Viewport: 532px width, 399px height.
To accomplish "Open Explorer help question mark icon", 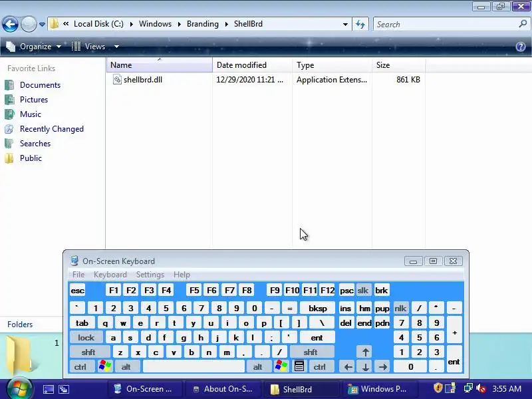I will 521,47.
